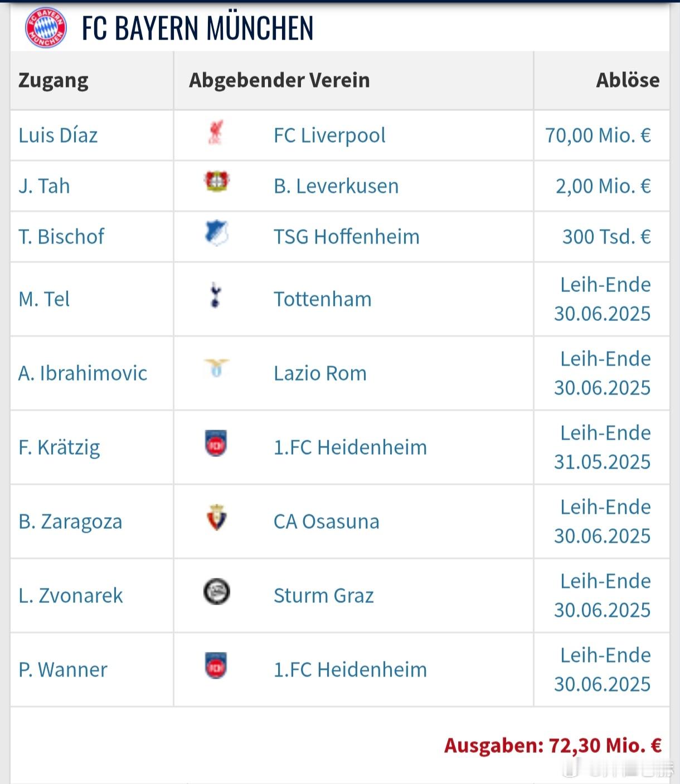This screenshot has width=680, height=784.
Task: Click the Sturm Graz club crest
Action: (216, 592)
